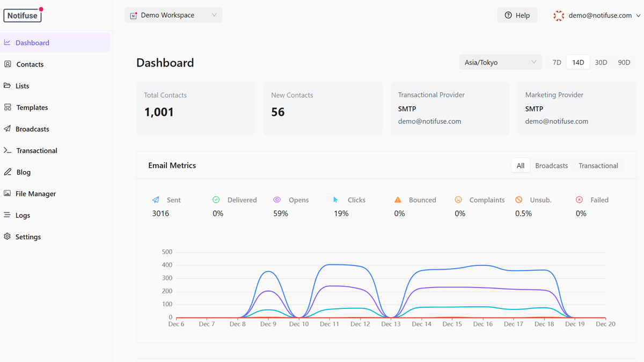Viewport: 644px width, 362px height.
Task: Click the Dec 11 peak on chart
Action: [330, 264]
